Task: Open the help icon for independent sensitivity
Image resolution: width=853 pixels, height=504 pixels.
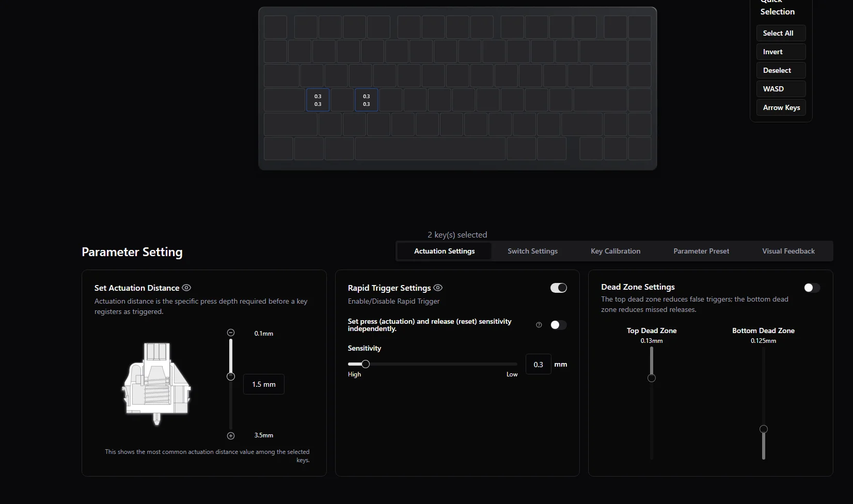Action: point(539,325)
